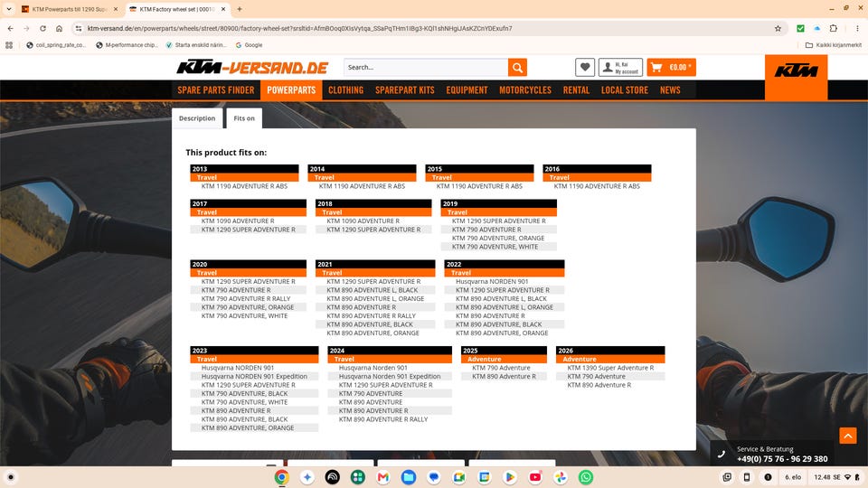Image resolution: width=868 pixels, height=488 pixels.
Task: Bookmark this page with star icon
Action: [x=778, y=28]
